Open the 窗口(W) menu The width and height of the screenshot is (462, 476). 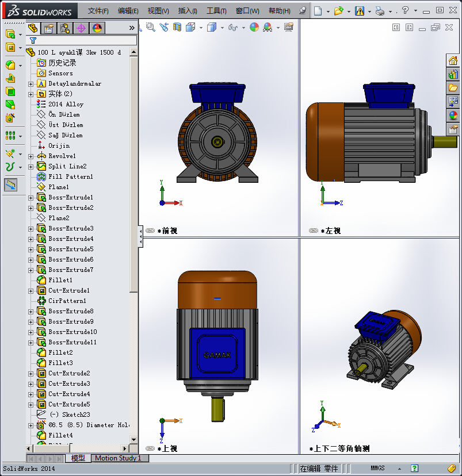coord(247,11)
